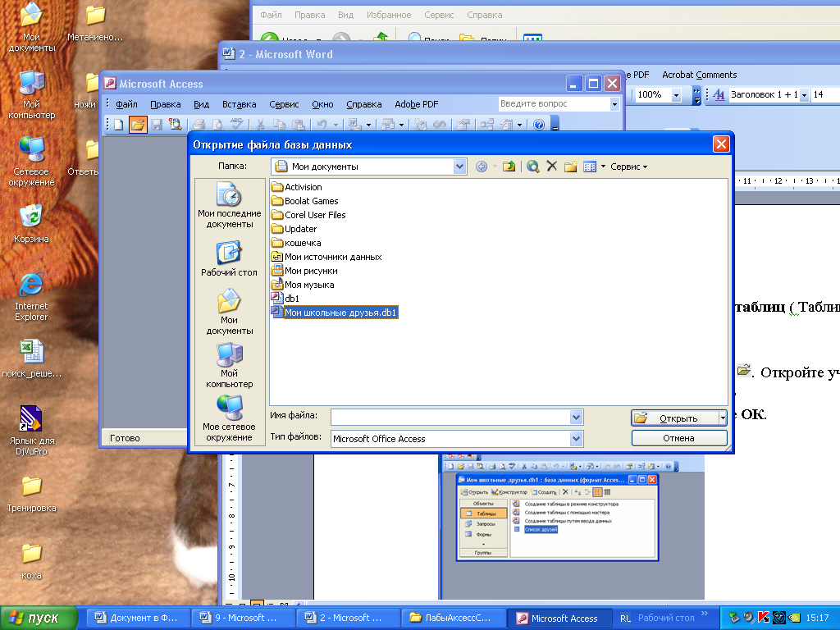
Task: Select the Corel User Files folder
Action: [x=308, y=215]
